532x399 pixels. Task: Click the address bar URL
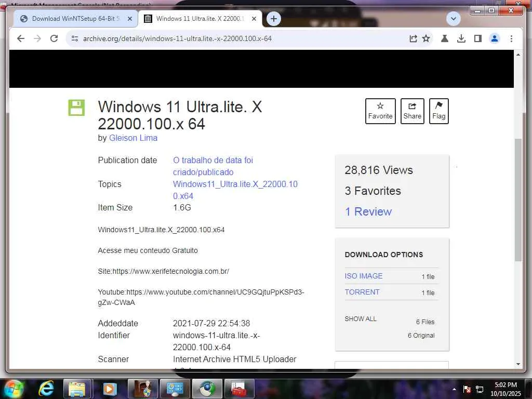pos(178,38)
